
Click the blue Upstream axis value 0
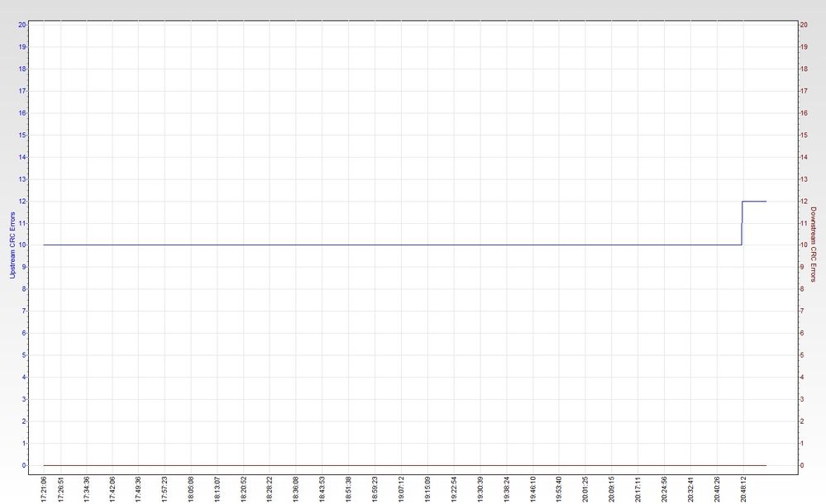[24, 465]
